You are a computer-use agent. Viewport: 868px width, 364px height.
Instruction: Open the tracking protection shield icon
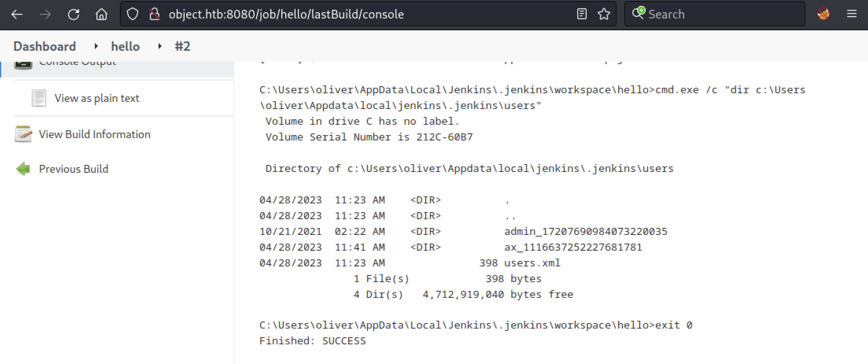point(133,15)
